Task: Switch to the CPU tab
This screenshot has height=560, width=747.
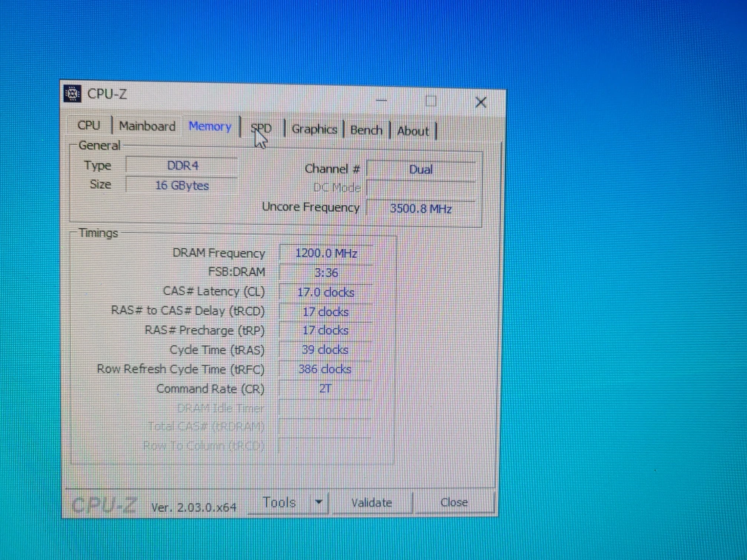Action: 89,126
